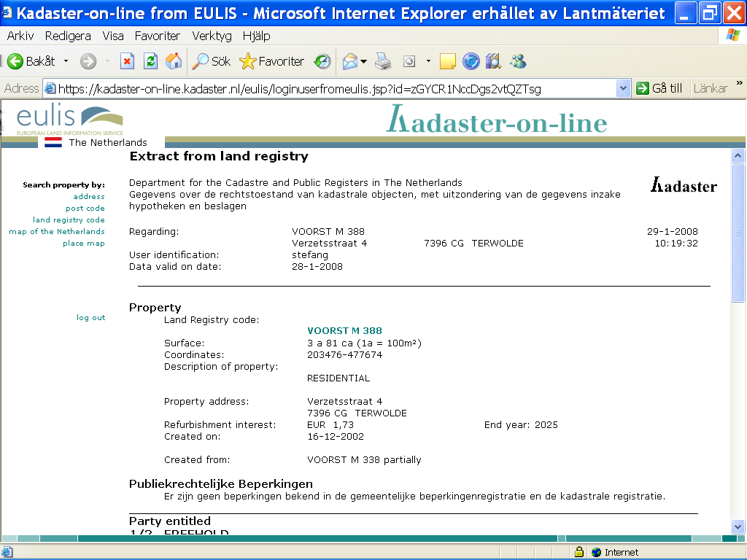747x560 pixels.
Task: Click the Kadaster-on-line banner logo
Action: [x=496, y=120]
